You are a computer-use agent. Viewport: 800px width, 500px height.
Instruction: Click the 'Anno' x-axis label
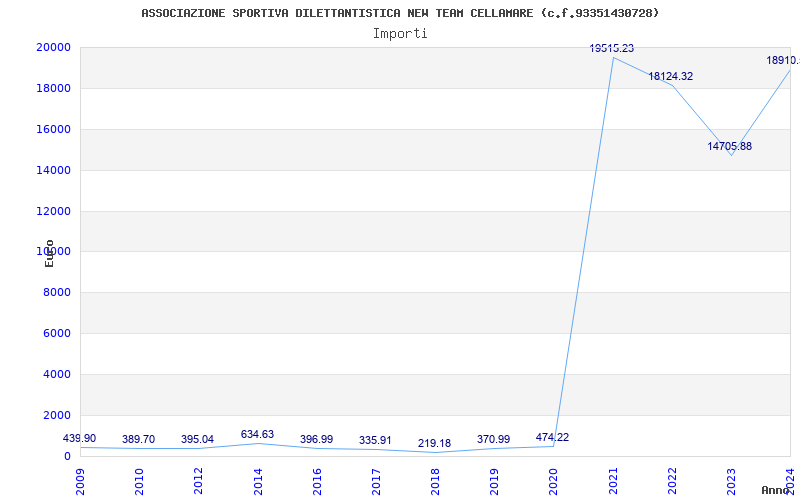coord(775,490)
